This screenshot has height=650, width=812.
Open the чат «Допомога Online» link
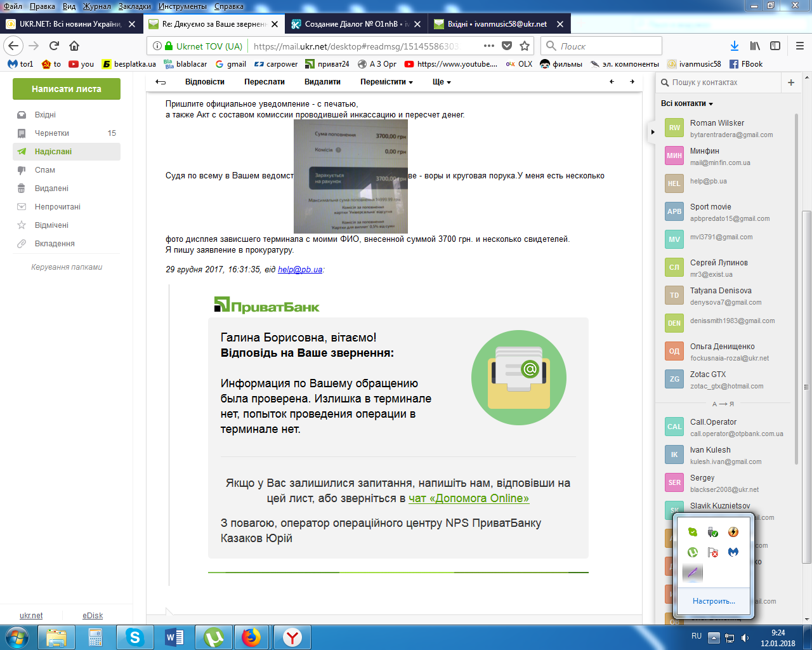(x=468, y=498)
